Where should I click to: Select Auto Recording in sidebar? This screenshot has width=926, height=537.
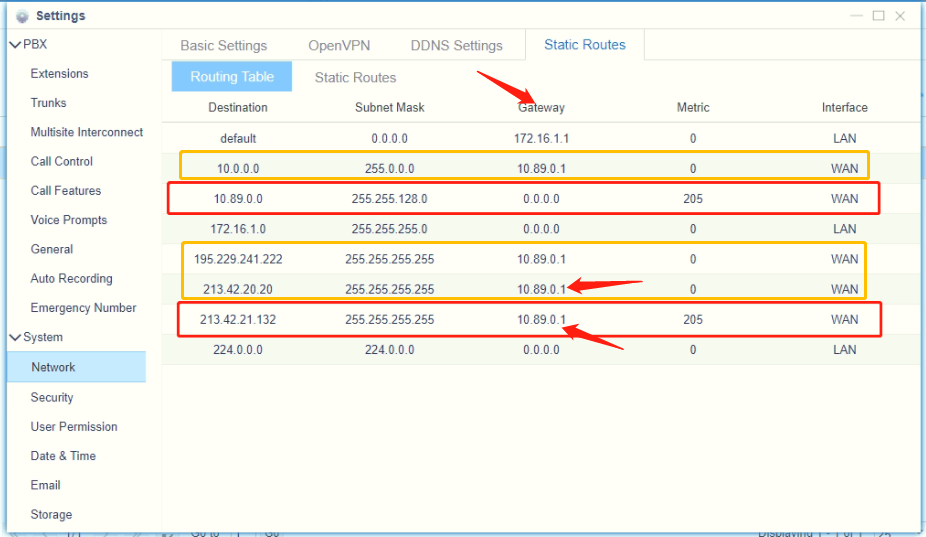pyautogui.click(x=71, y=278)
